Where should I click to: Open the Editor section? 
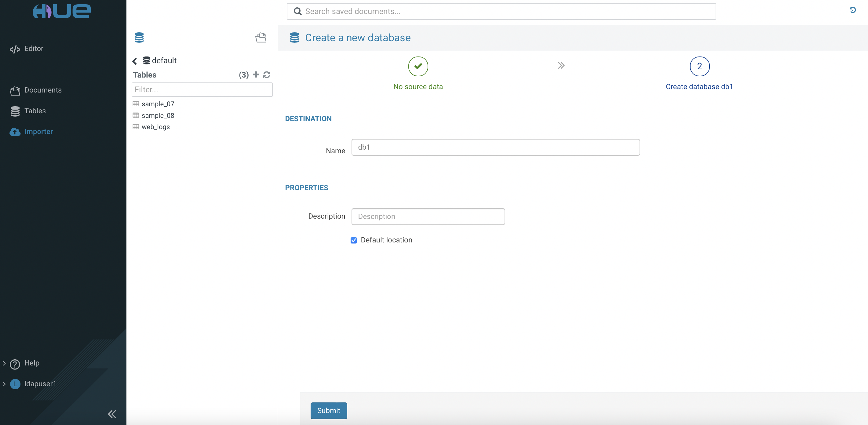pos(33,49)
